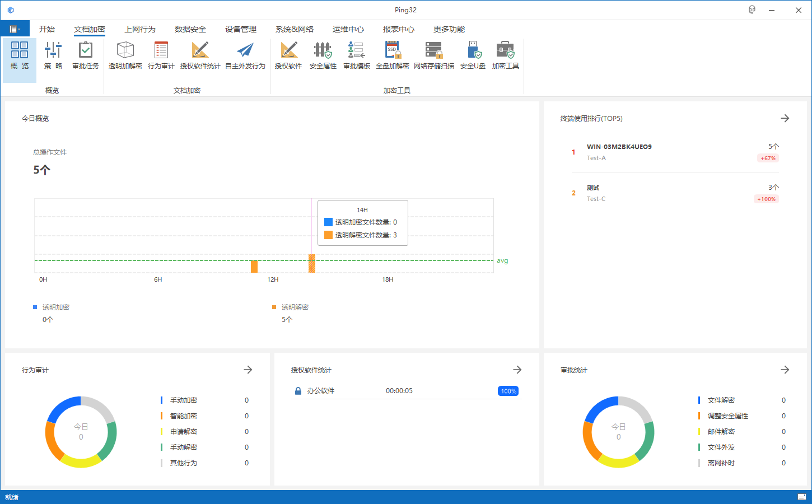Open 授权软件统计 details arrow

coord(517,370)
